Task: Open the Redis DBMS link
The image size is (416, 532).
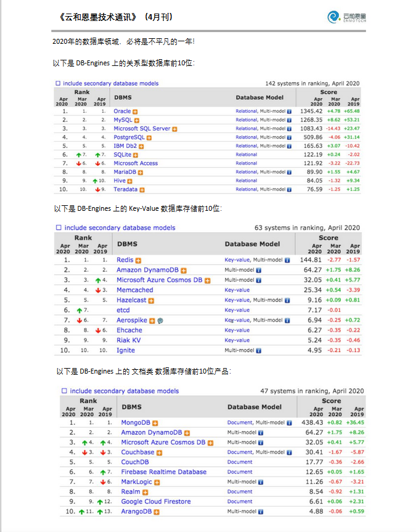Action: click(125, 260)
